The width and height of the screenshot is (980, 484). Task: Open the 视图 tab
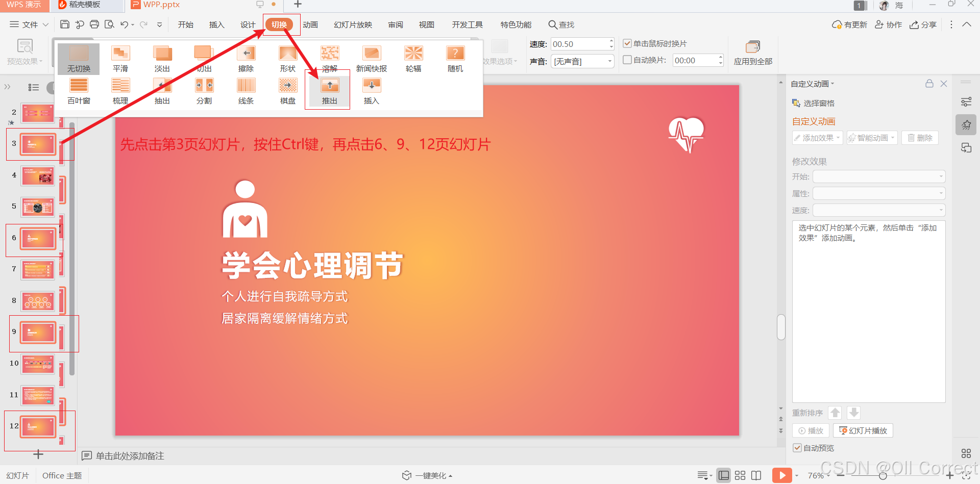pos(427,24)
